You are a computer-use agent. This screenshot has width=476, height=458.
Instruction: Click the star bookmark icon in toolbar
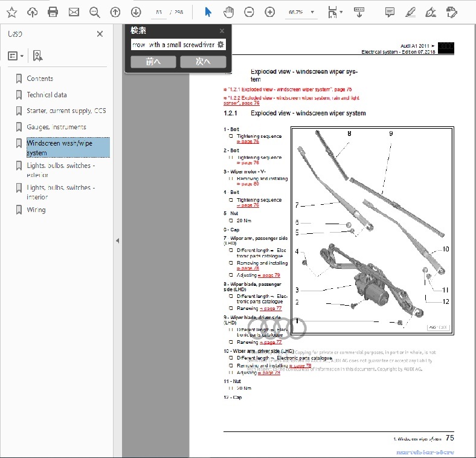tap(12, 12)
